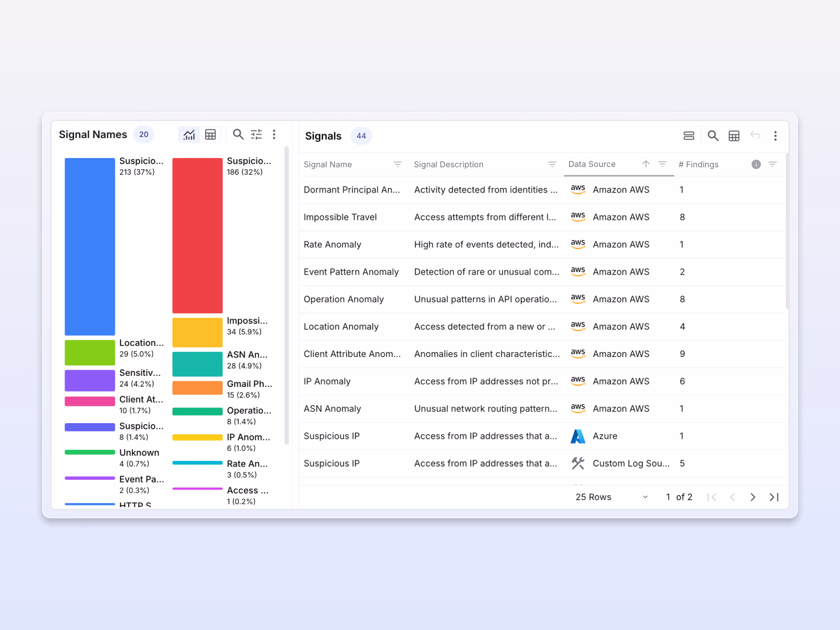
Task: Select the teal ASN An... bar
Action: (x=197, y=364)
